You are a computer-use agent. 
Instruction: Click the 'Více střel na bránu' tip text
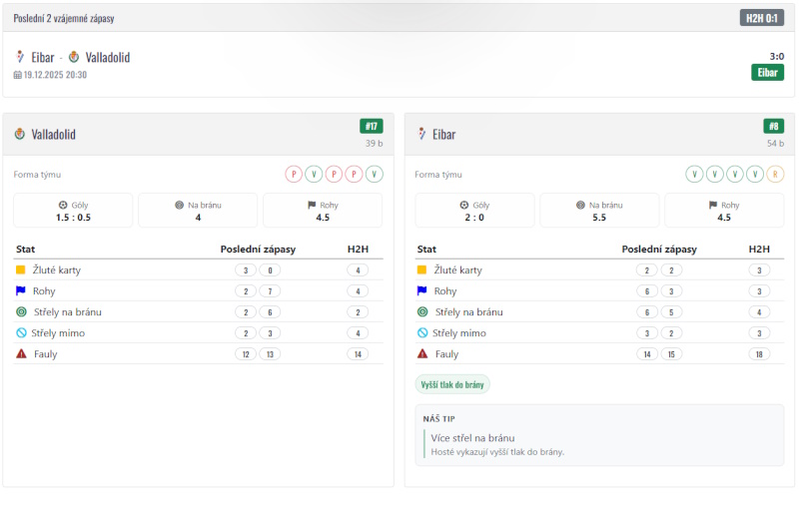(472, 437)
